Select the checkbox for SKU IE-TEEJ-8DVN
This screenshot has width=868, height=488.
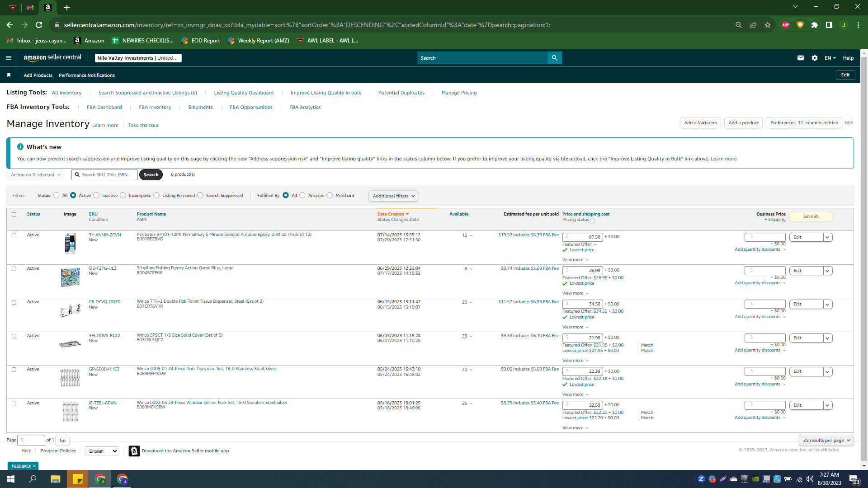point(14,403)
